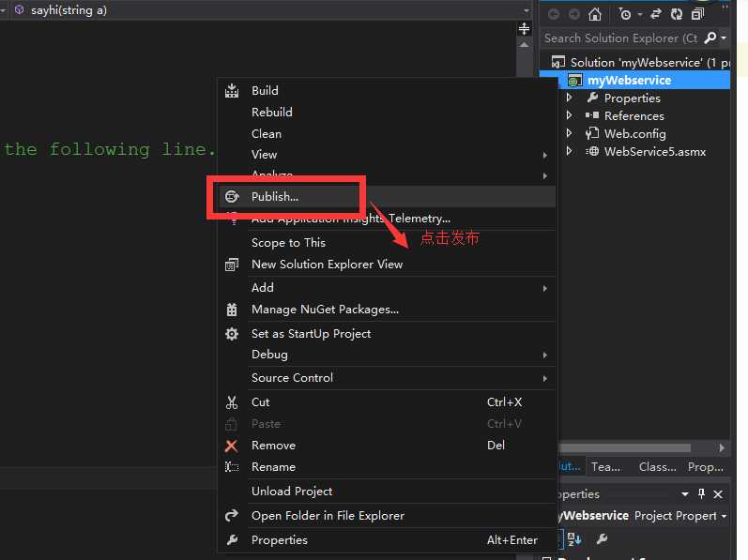The height and width of the screenshot is (560, 748).
Task: Click Collapse All icon in Solution Explorer
Action: (697, 14)
